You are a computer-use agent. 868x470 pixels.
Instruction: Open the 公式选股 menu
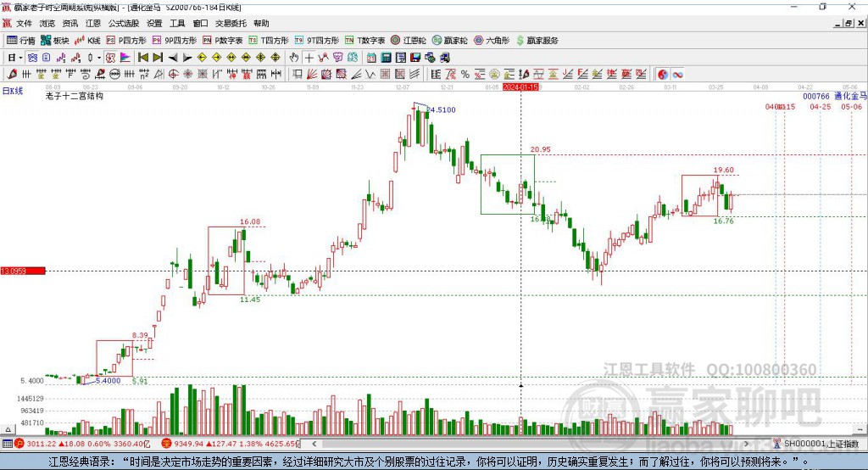tap(124, 23)
